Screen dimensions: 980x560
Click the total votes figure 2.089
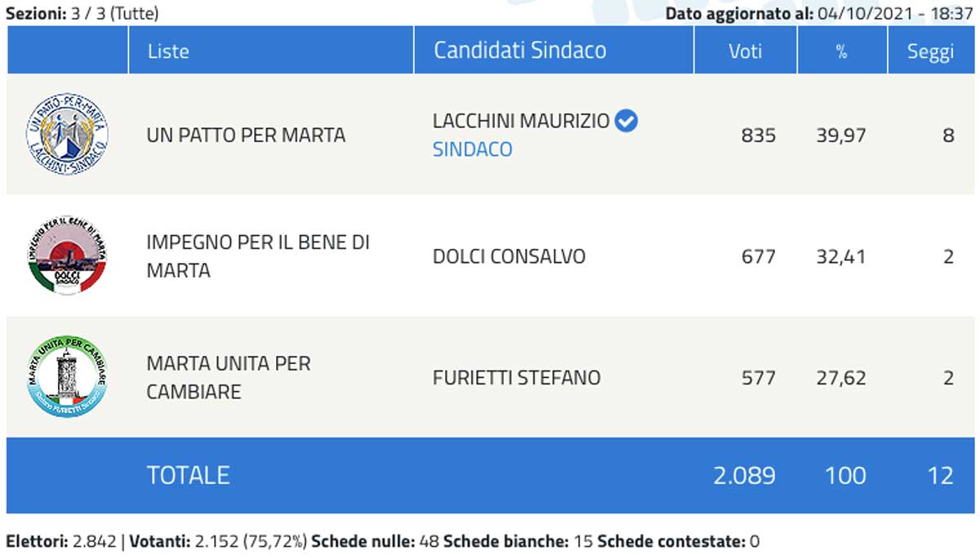point(744,475)
